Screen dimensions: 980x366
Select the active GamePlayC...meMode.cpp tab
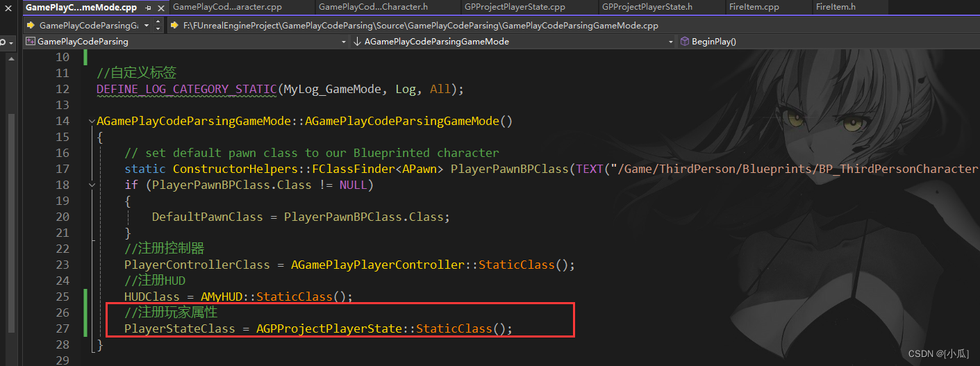81,8
